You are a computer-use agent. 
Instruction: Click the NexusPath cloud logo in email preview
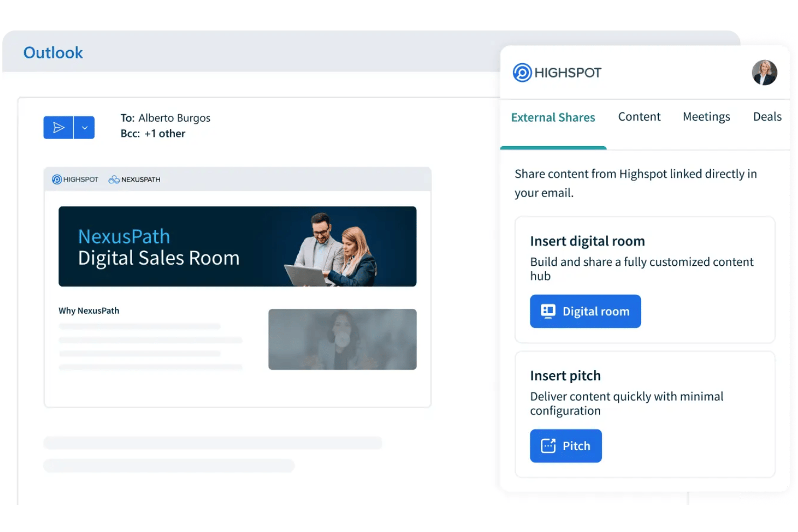tap(134, 179)
